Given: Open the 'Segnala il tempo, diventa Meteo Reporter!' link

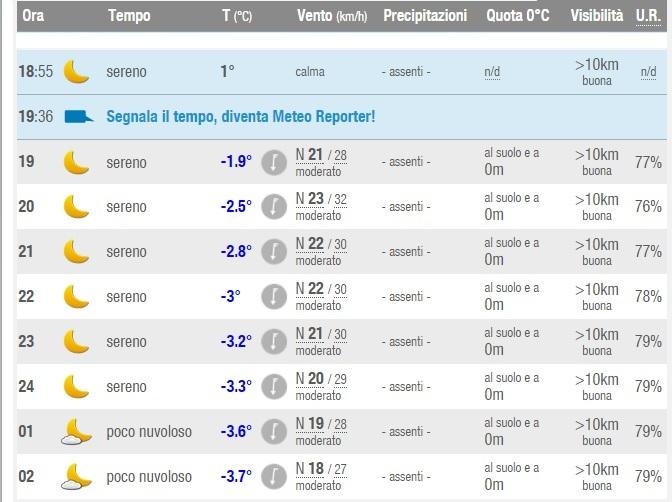Looking at the screenshot, I should (240, 117).
